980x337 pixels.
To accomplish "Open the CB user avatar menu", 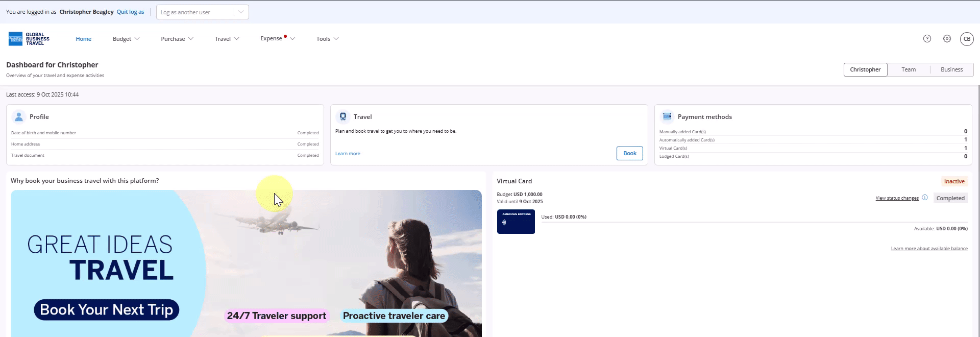I will pos(967,39).
